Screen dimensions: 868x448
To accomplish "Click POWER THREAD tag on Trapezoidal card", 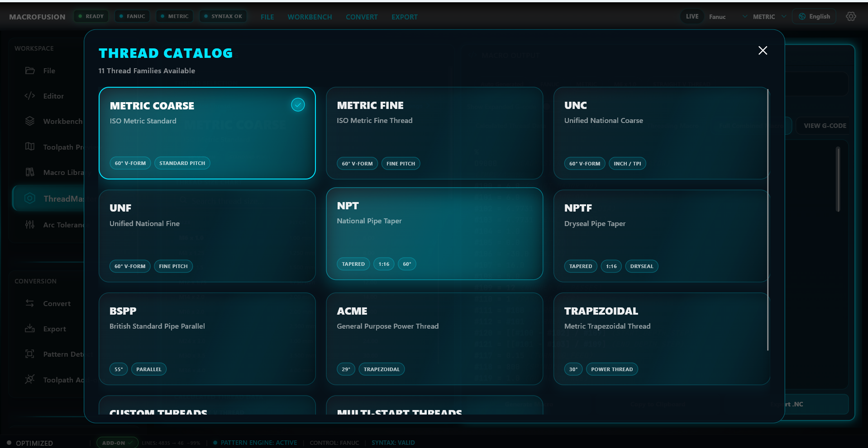I will coord(612,369).
